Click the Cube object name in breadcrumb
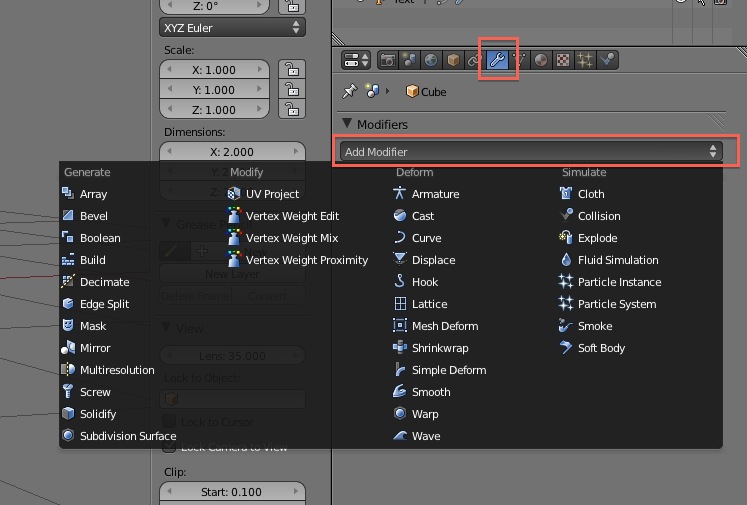Viewport: 747px width, 505px height. point(434,92)
